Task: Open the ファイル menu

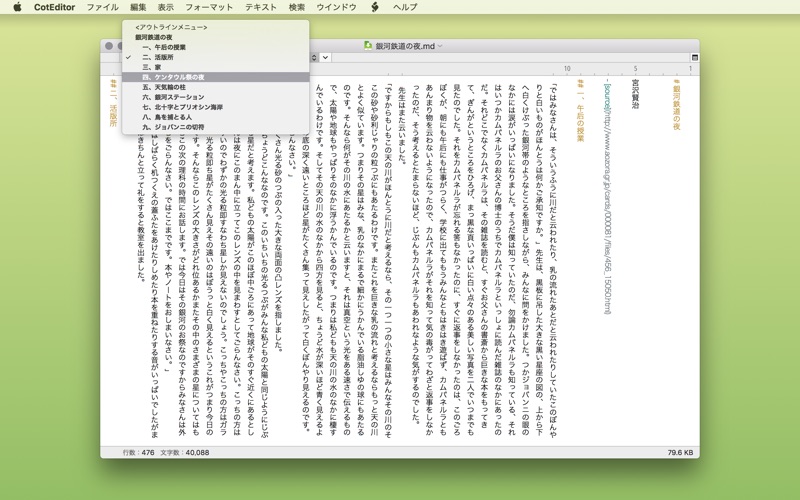Action: [x=102, y=7]
